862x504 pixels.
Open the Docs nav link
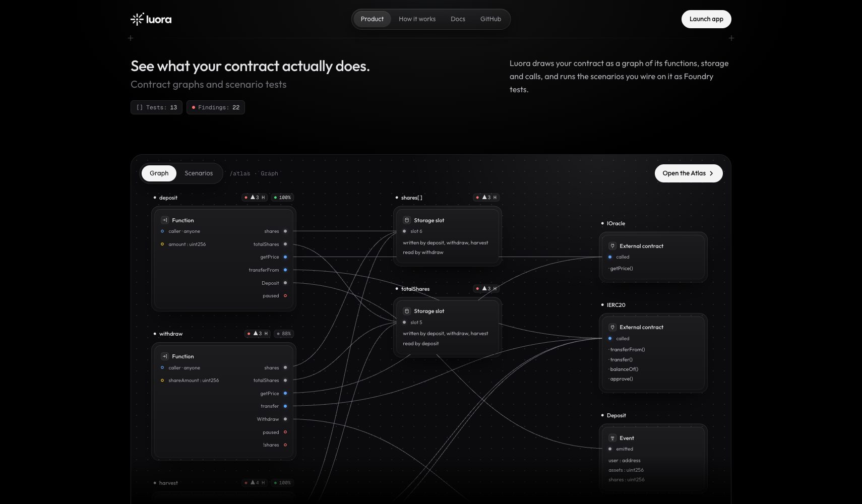[x=458, y=19]
